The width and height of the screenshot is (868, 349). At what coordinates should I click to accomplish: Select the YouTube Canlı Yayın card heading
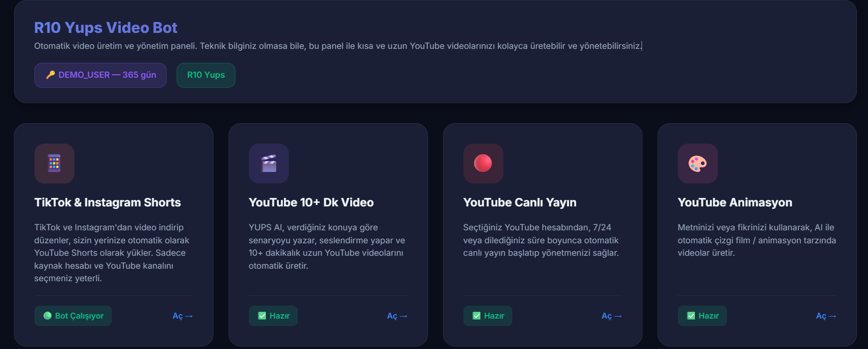[x=520, y=202]
